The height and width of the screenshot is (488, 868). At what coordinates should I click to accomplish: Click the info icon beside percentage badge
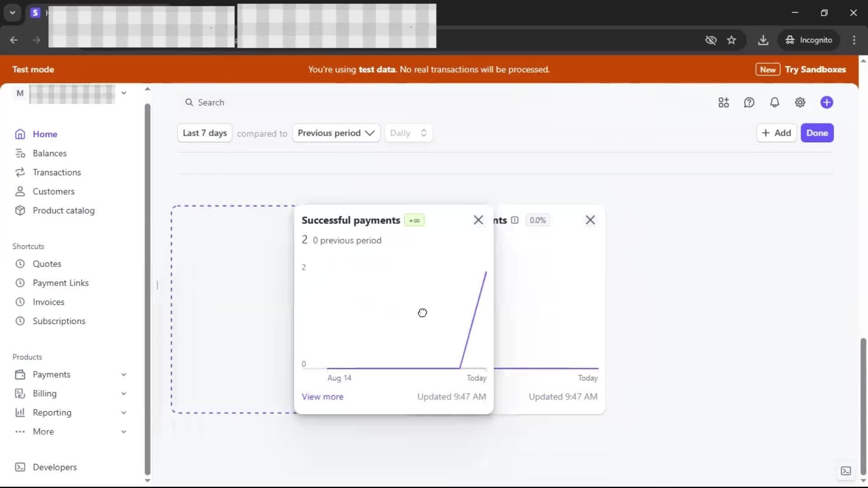pyautogui.click(x=514, y=220)
